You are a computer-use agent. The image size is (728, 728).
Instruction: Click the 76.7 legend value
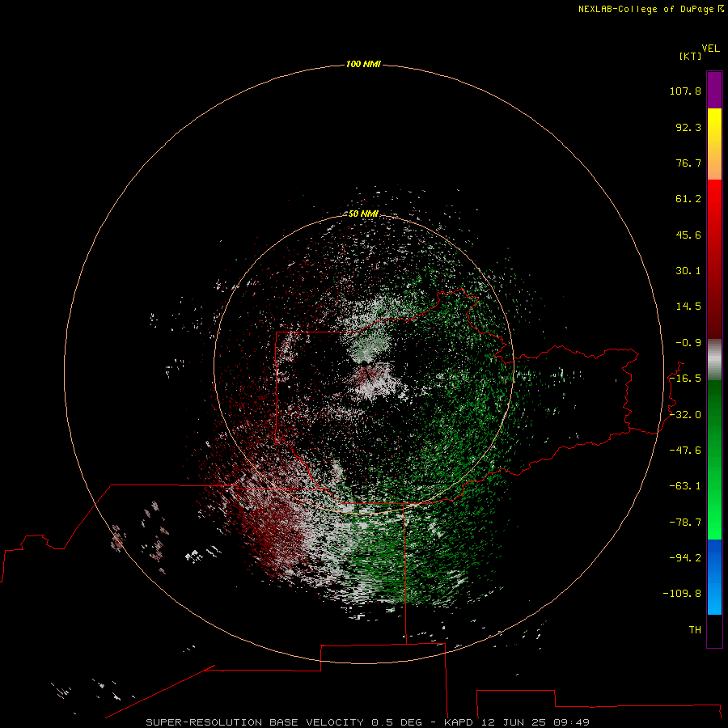pyautogui.click(x=688, y=163)
